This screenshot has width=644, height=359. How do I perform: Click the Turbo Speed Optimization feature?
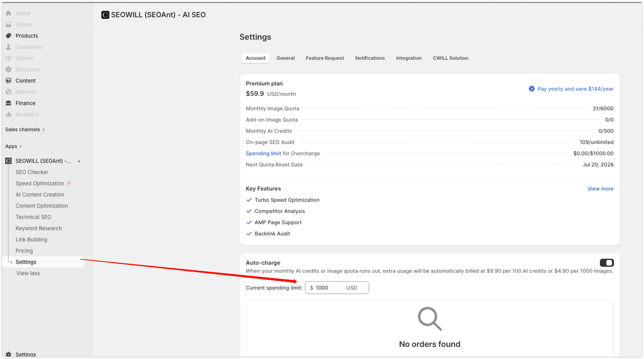click(x=287, y=200)
